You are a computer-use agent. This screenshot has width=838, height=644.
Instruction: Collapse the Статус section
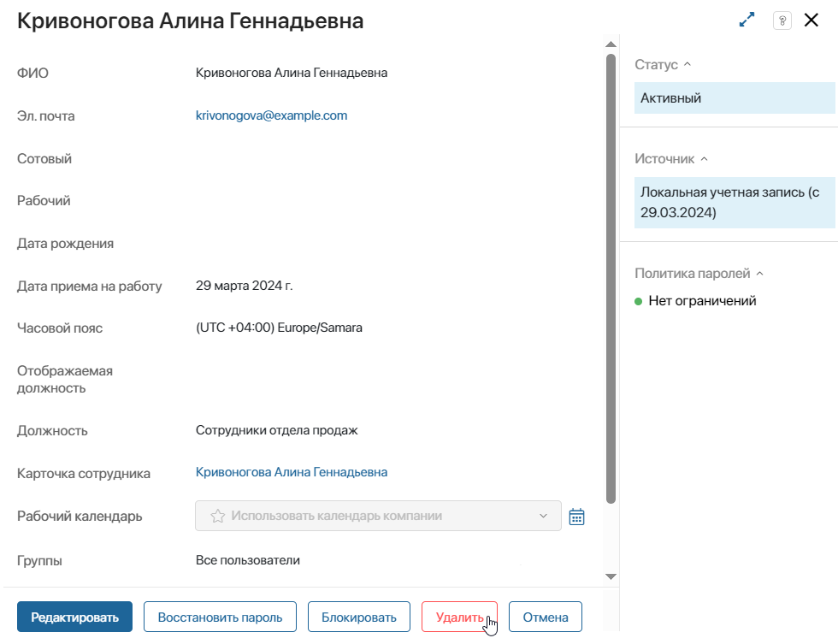[688, 64]
